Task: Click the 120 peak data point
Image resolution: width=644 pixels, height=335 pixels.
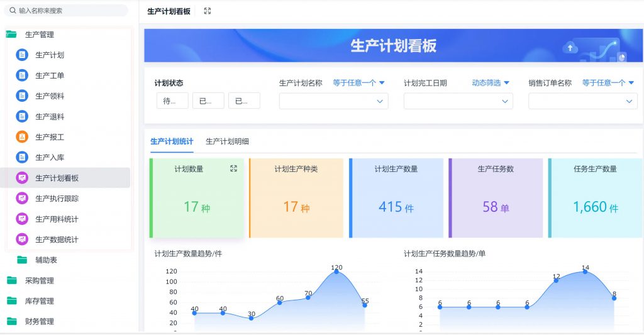Action: coord(336,272)
